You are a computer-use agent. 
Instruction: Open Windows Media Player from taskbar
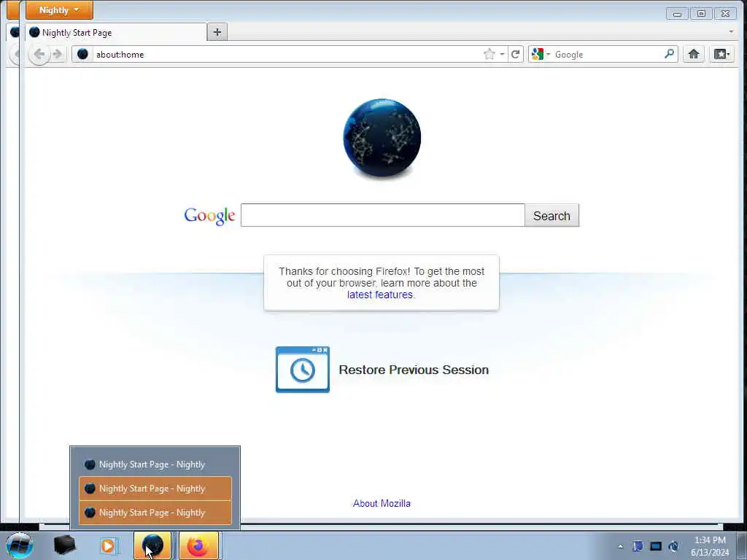click(x=108, y=545)
